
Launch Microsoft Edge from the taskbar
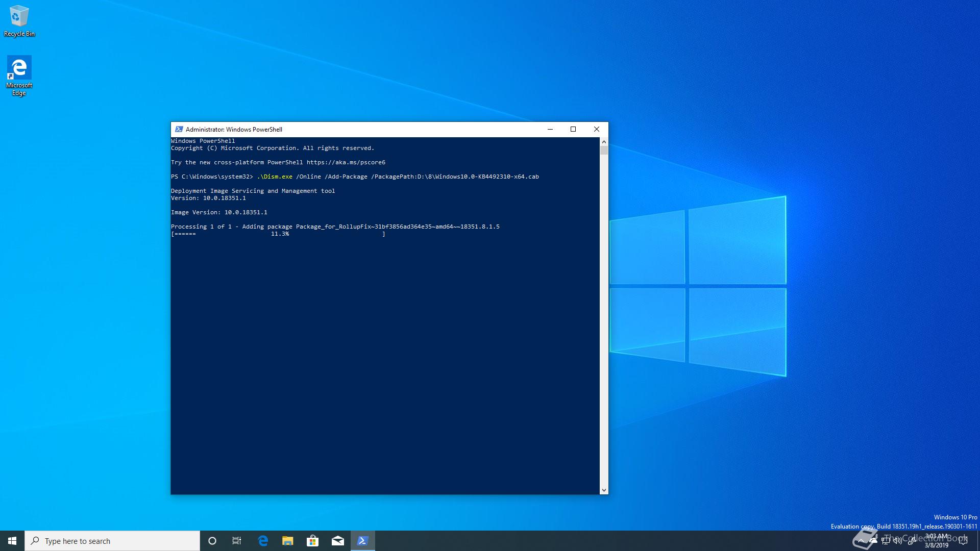click(263, 541)
